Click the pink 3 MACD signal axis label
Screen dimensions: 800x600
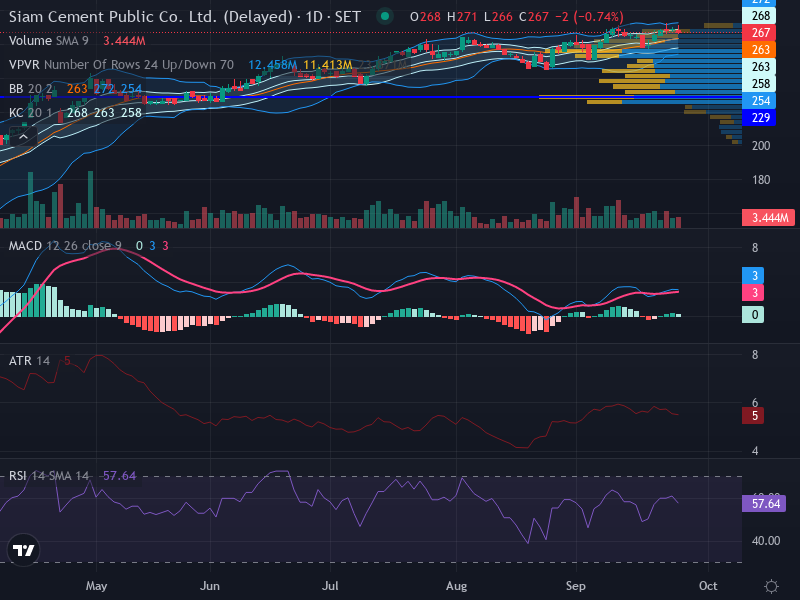753,293
